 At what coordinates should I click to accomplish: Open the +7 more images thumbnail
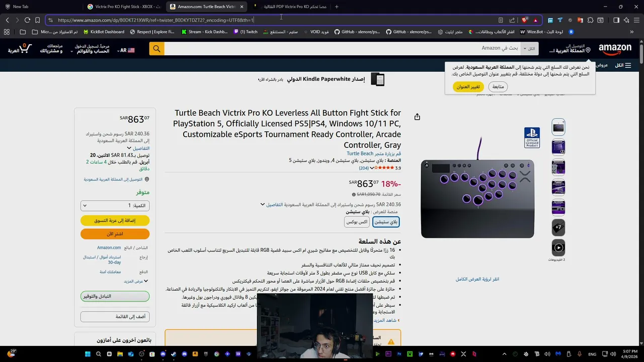tap(558, 228)
